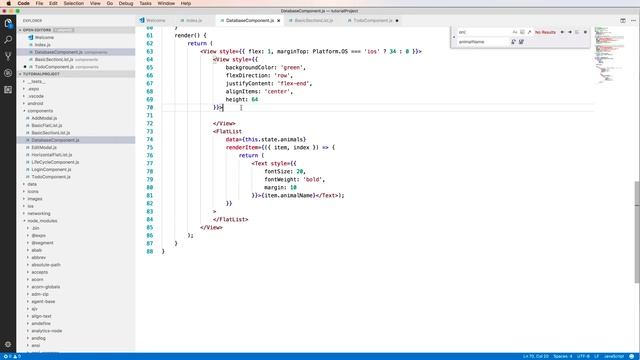Image resolution: width=640 pixels, height=360 pixels.
Task: Open the Selection menu
Action: 73,3
